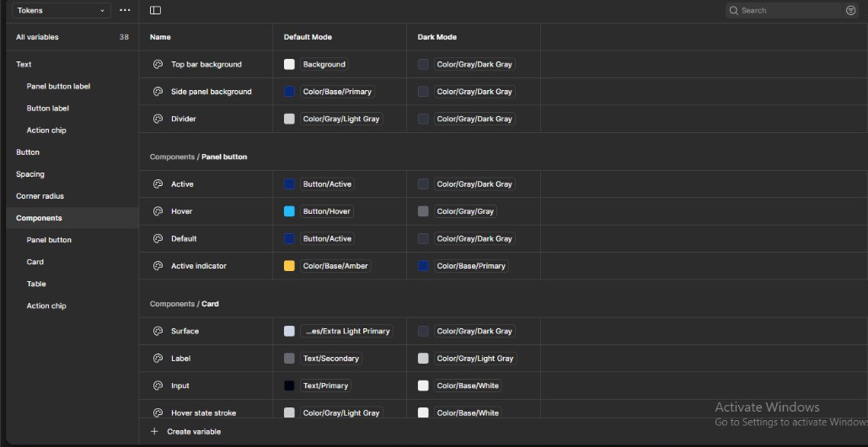This screenshot has width=868, height=447.
Task: Click the color icon of Hover state stroke
Action: (x=158, y=412)
